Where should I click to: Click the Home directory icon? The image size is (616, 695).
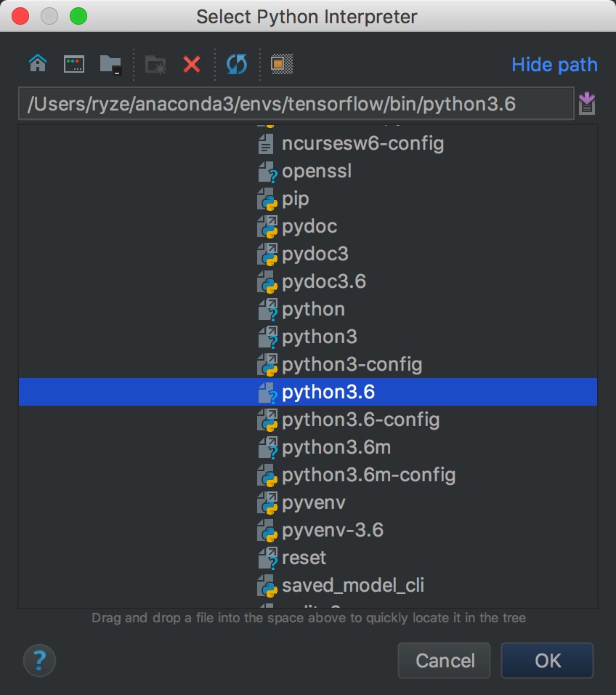37,64
